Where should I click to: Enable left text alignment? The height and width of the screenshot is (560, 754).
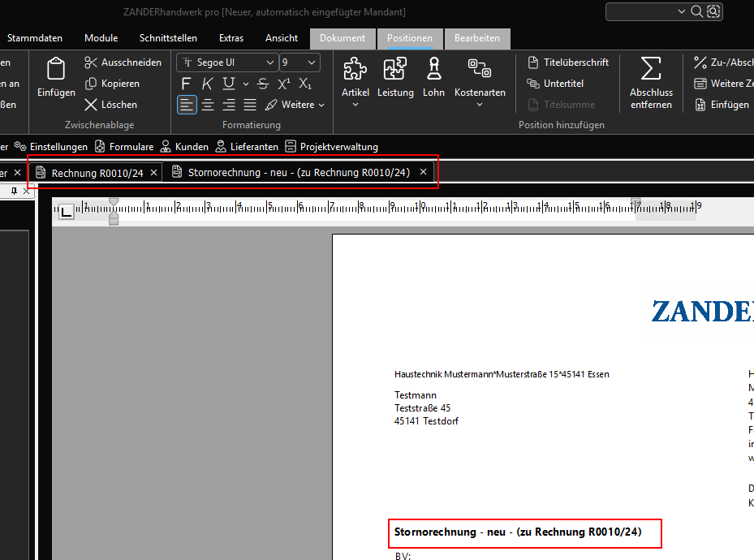click(x=187, y=105)
